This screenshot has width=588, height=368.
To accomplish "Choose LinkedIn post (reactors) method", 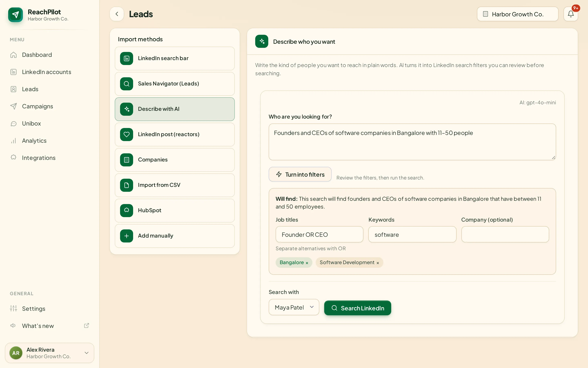I will [175, 134].
